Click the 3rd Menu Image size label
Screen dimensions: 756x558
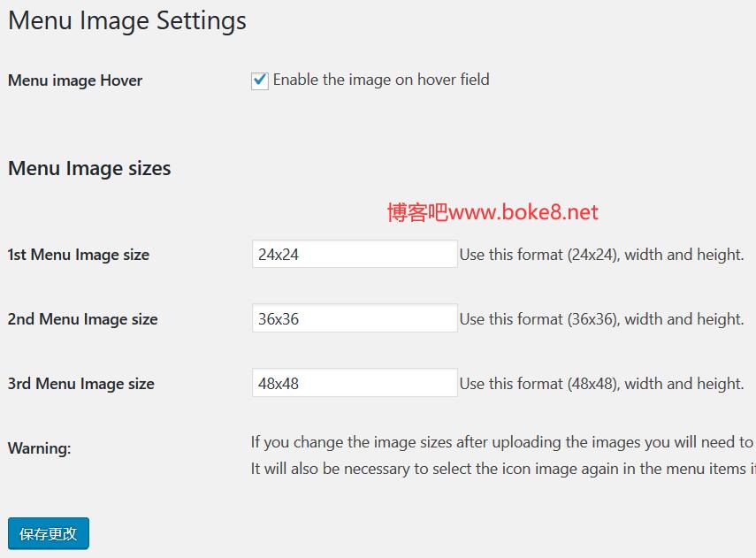[81, 384]
